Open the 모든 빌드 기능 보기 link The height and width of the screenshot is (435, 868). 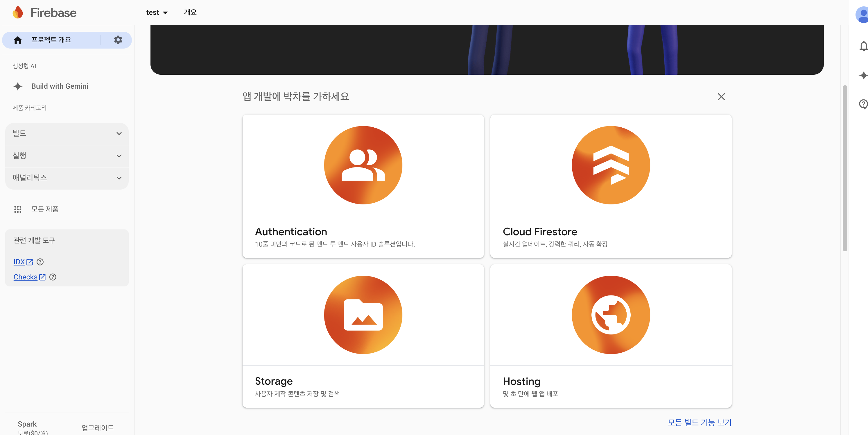699,422
